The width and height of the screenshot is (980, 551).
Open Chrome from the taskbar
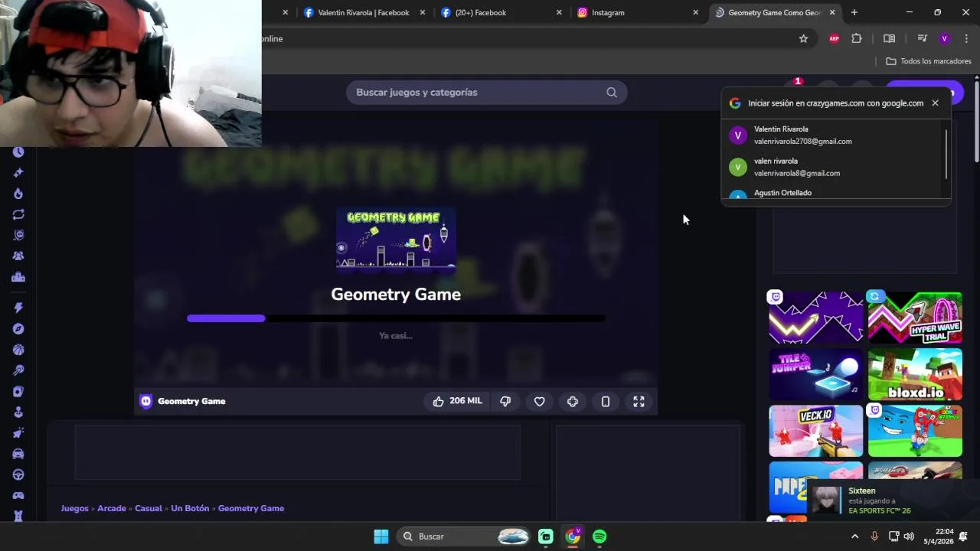(573, 536)
